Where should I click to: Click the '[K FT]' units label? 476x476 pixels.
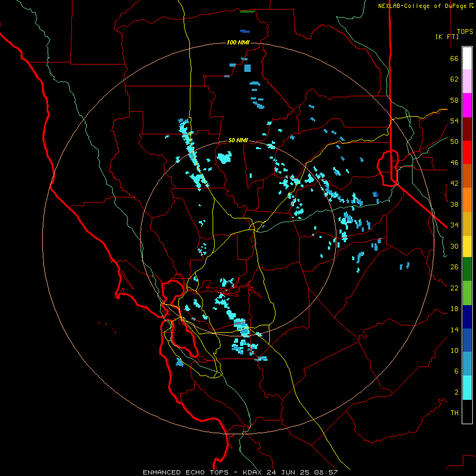pos(447,36)
